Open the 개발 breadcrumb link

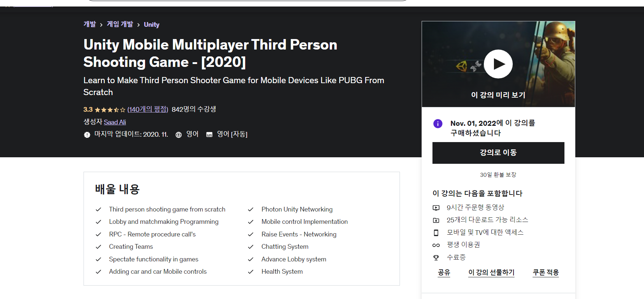pos(90,24)
